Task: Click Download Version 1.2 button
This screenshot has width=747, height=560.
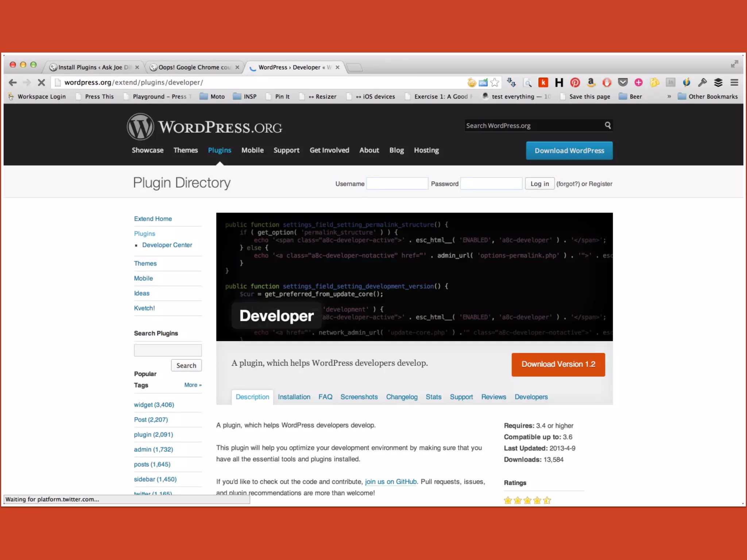Action: point(558,364)
